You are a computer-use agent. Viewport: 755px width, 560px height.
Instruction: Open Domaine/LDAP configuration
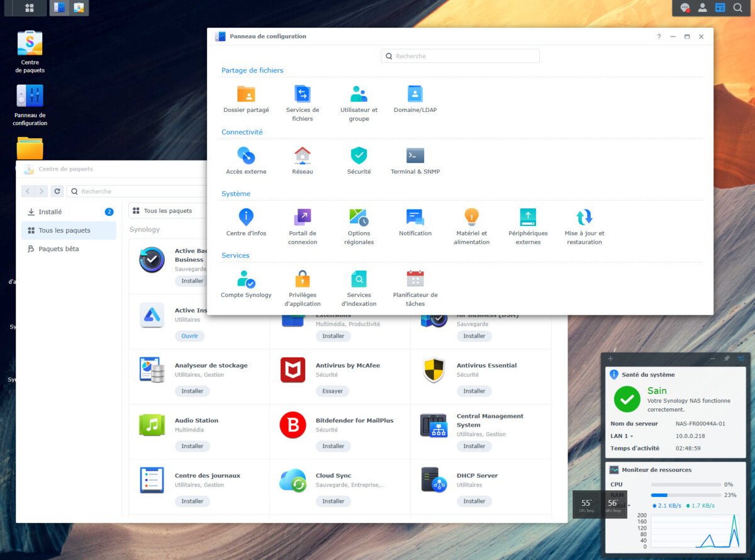click(415, 92)
